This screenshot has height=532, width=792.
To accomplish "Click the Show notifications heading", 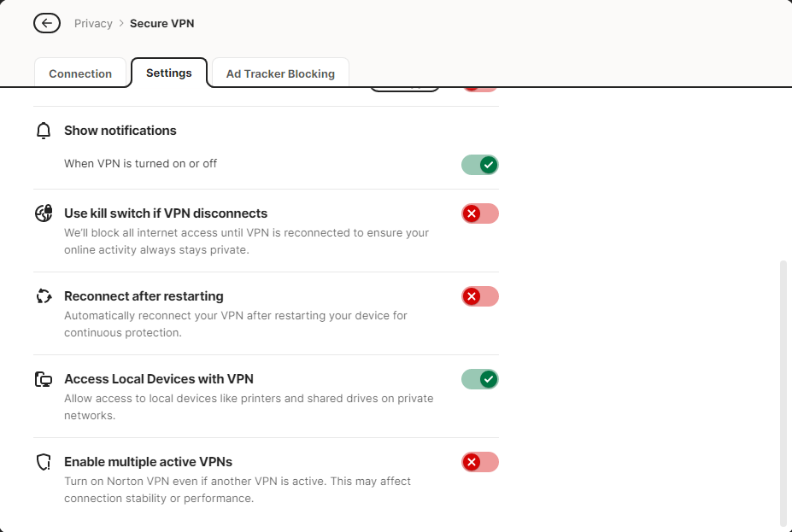I will (x=120, y=131).
